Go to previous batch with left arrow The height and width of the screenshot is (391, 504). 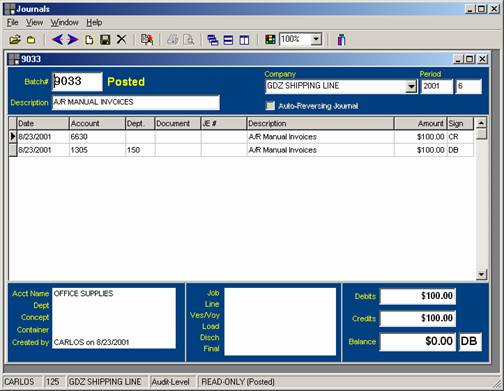coord(57,40)
